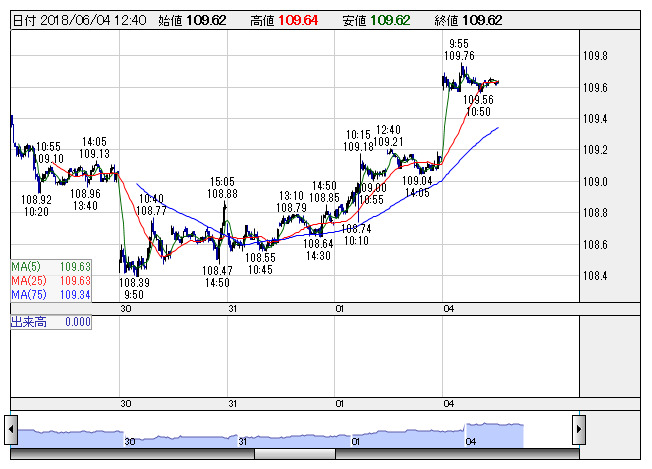The image size is (652, 469).
Task: Click the 日付 2018/06/04 12:40 date in header
Action: (x=79, y=20)
